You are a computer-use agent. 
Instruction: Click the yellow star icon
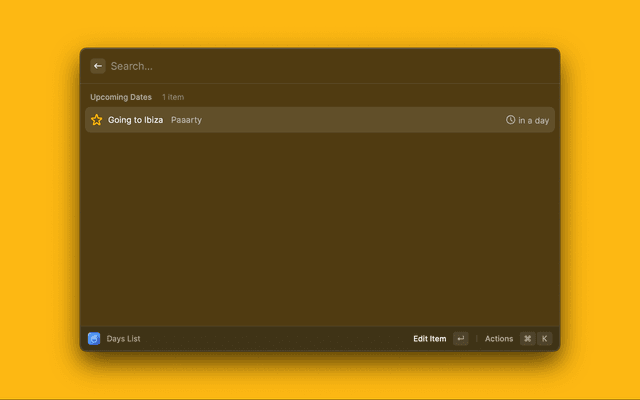tap(97, 120)
